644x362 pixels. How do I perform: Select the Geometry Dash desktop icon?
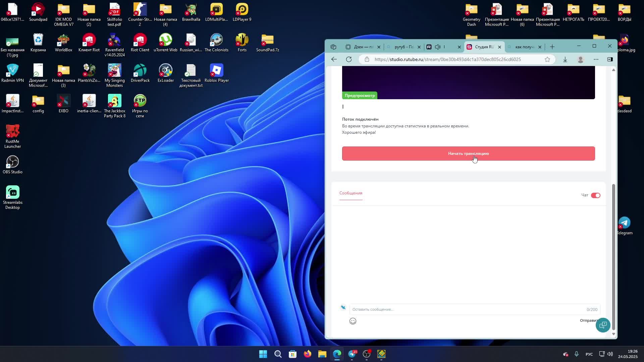pyautogui.click(x=472, y=15)
